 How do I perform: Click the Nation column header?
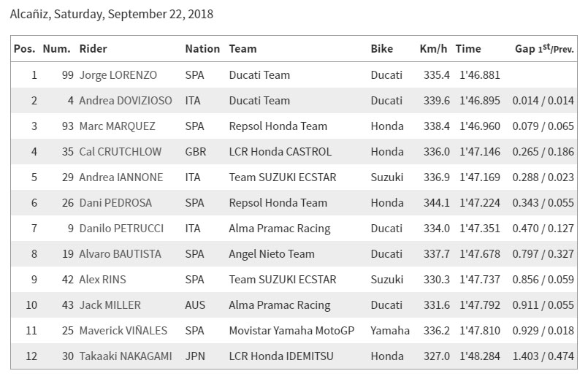202,49
